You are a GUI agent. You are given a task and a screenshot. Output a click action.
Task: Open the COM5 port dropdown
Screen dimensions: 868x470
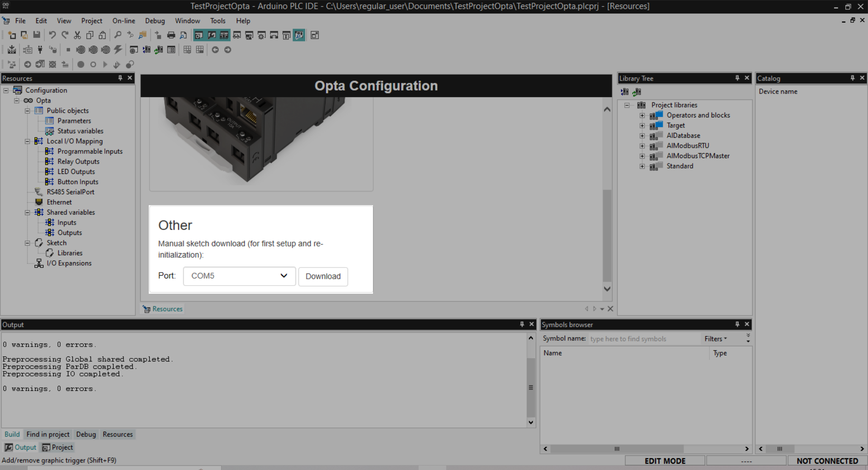click(x=239, y=276)
